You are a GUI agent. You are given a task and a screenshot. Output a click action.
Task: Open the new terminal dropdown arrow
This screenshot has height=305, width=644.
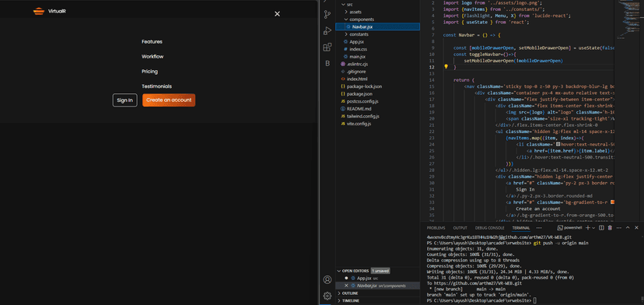coord(594,228)
